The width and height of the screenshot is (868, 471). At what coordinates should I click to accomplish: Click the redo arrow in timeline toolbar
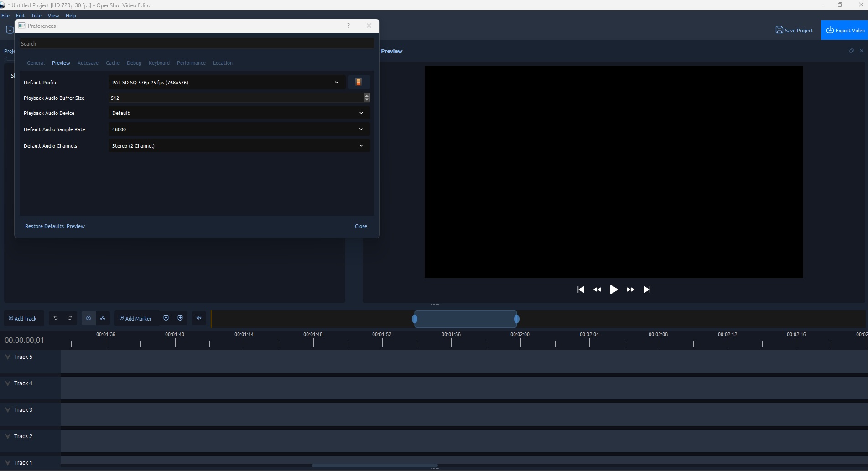coord(70,318)
